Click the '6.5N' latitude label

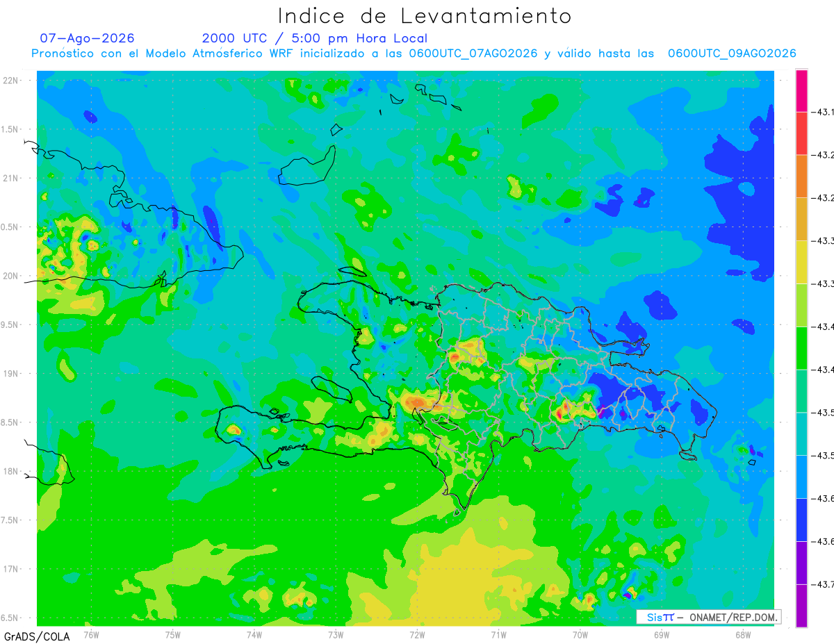pyautogui.click(x=10, y=618)
